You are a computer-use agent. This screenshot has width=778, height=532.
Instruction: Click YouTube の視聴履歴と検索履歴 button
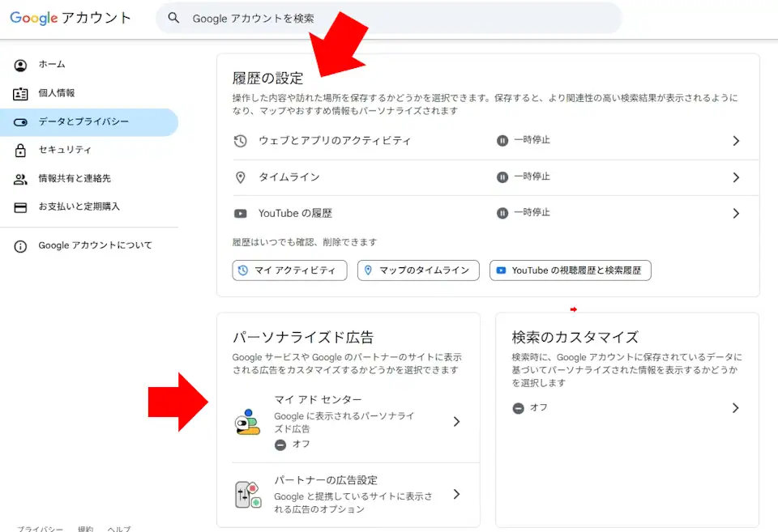(x=570, y=270)
